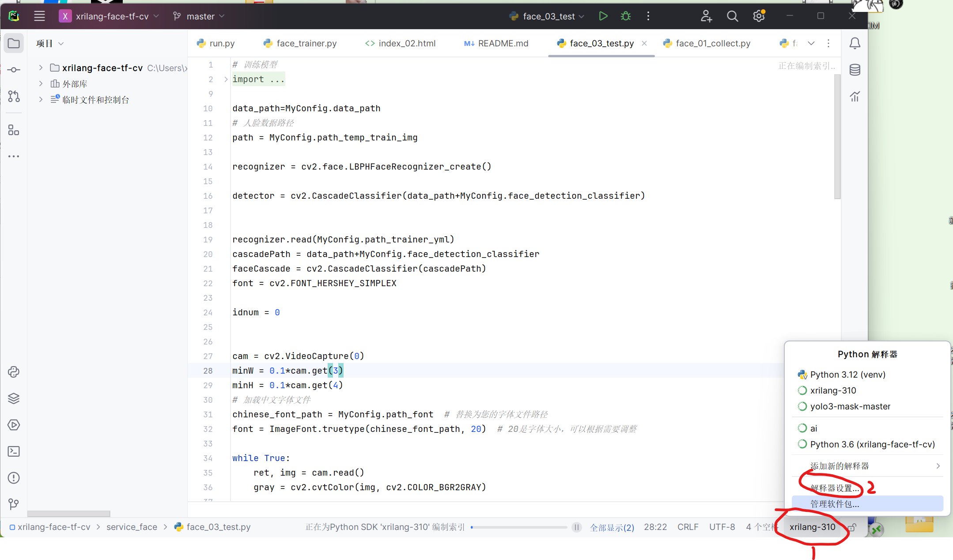Place cursor on 'while True:' line
This screenshot has height=560, width=953.
coord(261,458)
